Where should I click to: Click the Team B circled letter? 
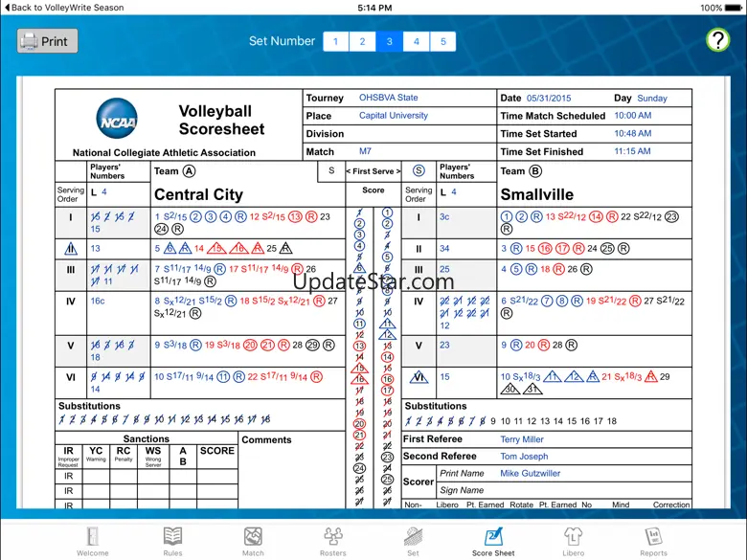535,171
